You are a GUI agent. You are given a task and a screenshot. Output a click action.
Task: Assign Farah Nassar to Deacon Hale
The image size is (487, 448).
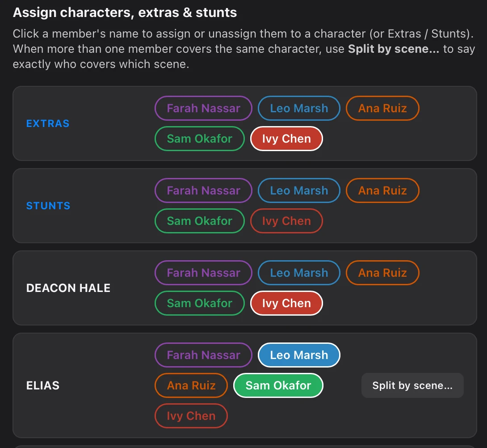point(203,273)
